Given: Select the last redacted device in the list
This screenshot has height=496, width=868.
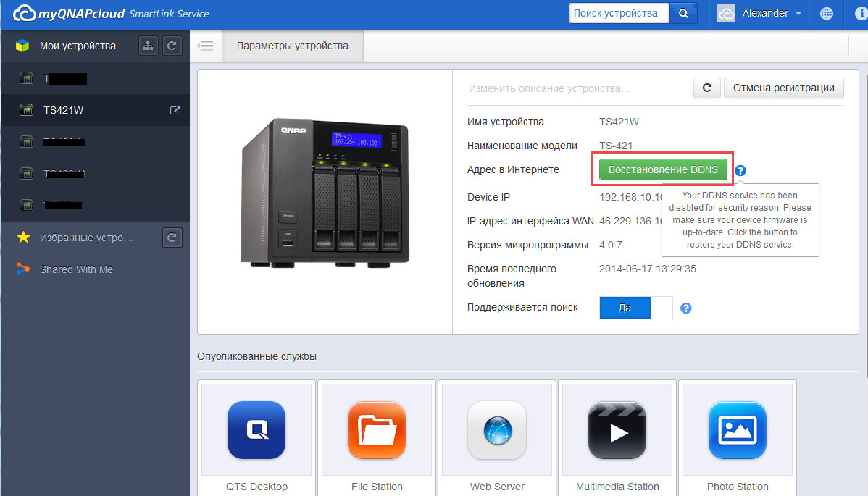Looking at the screenshot, I should click(95, 205).
